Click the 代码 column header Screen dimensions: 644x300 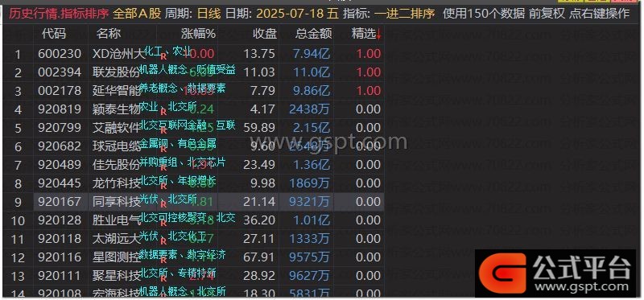53,34
